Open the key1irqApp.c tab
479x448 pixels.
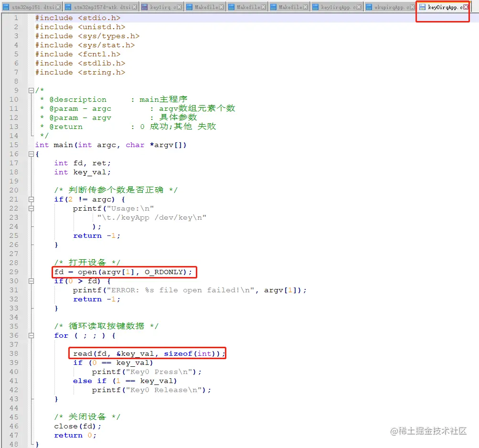pos(337,7)
